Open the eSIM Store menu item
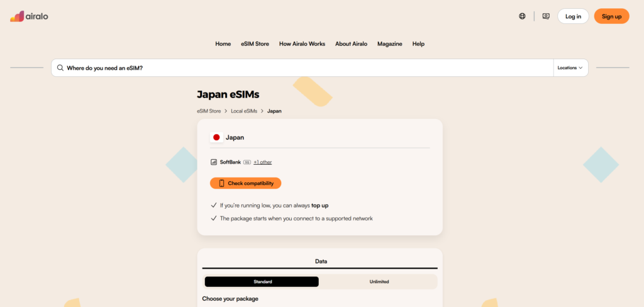The image size is (644, 307). [x=255, y=44]
